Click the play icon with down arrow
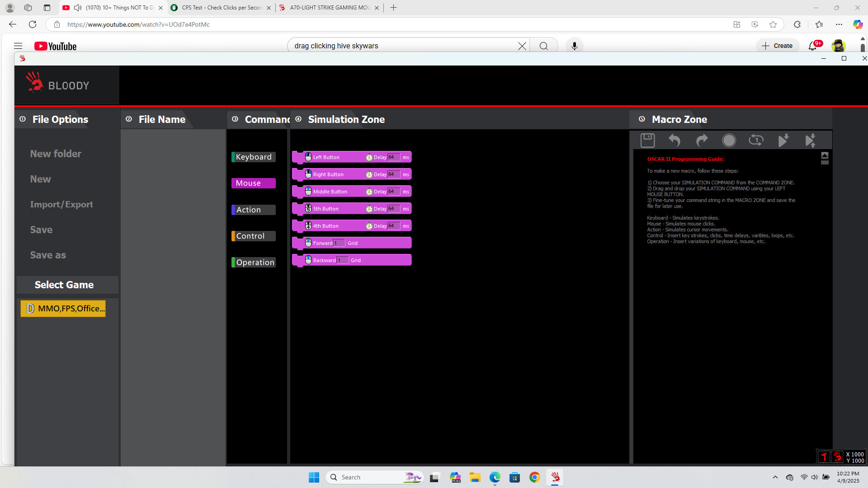 coord(783,141)
